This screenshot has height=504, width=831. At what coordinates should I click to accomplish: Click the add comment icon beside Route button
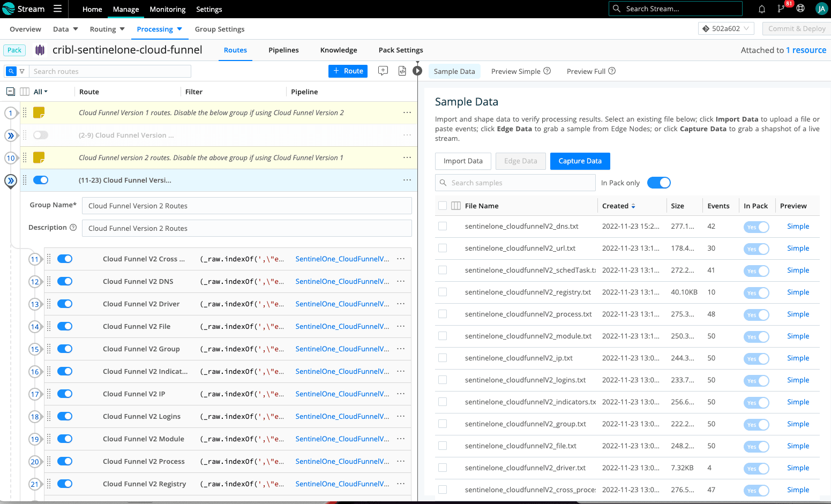click(383, 71)
